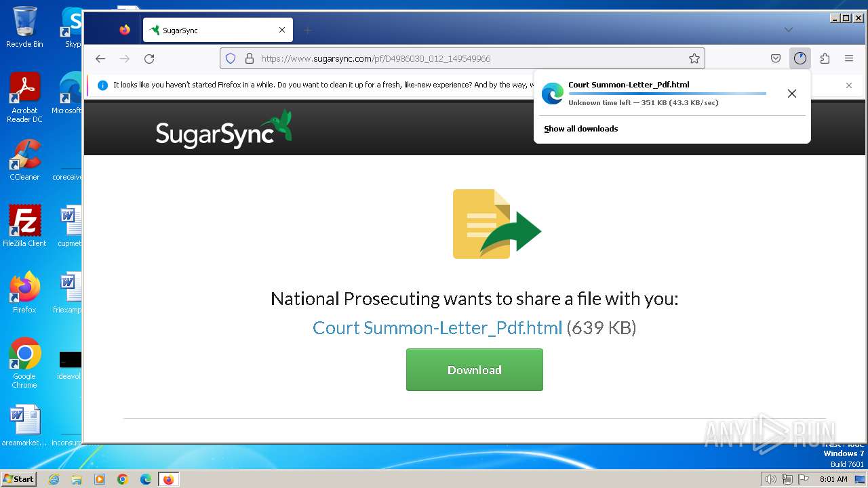Viewport: 868px width, 488px height.
Task: Click the shared file illustration
Action: [497, 224]
